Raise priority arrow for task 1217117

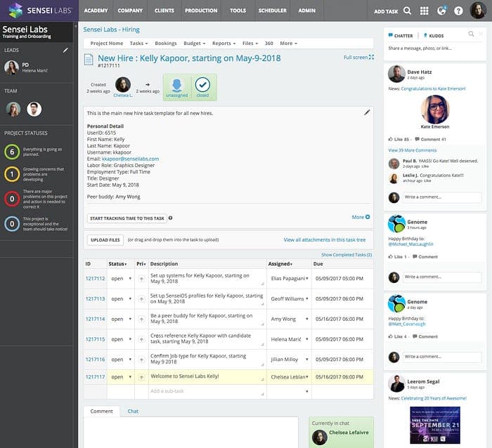[x=141, y=377]
